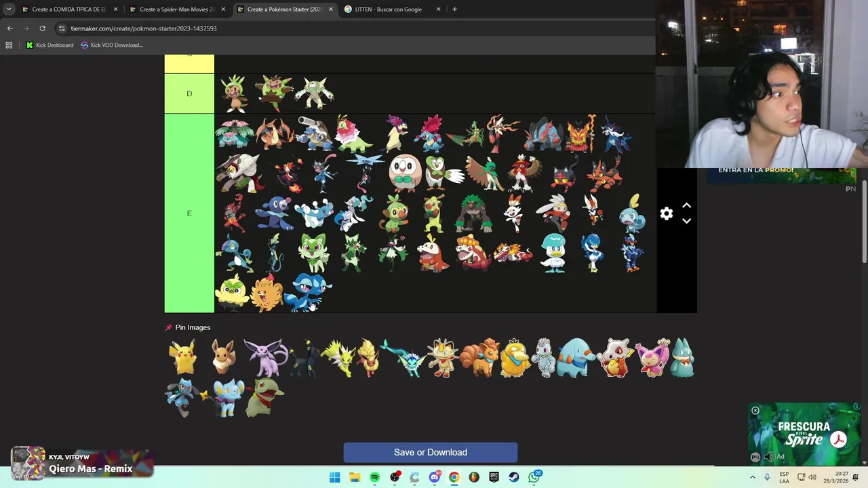Viewport: 868px width, 488px height.
Task: Open Kick VOD Download bookmark
Action: [x=112, y=45]
